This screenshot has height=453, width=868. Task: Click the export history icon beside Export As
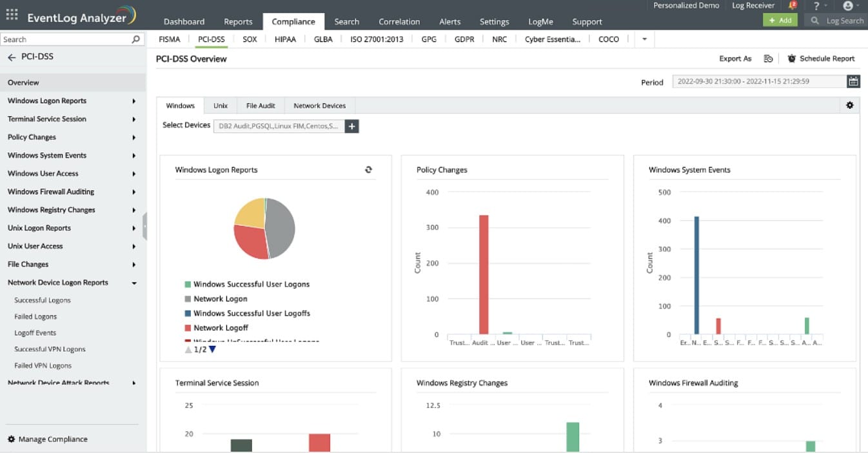[768, 59]
